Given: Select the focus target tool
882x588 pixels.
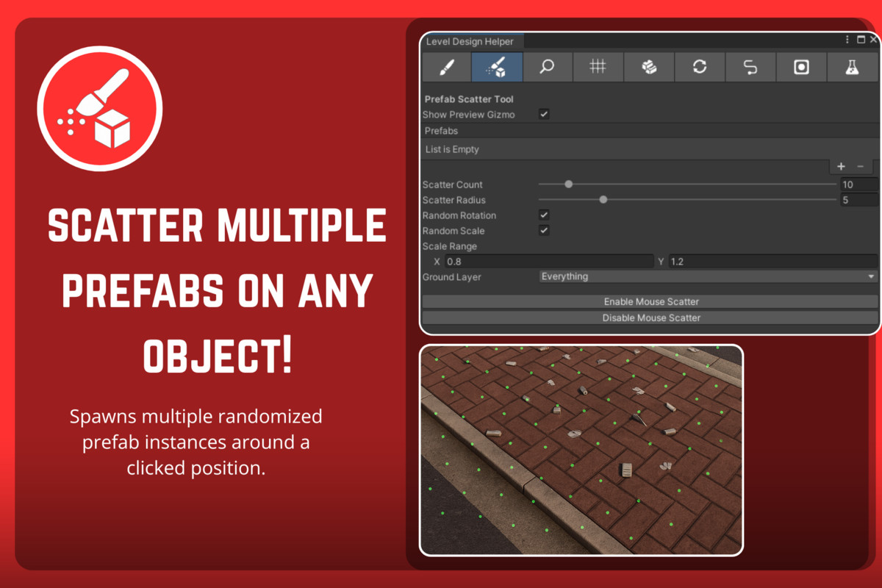Looking at the screenshot, I should [800, 67].
